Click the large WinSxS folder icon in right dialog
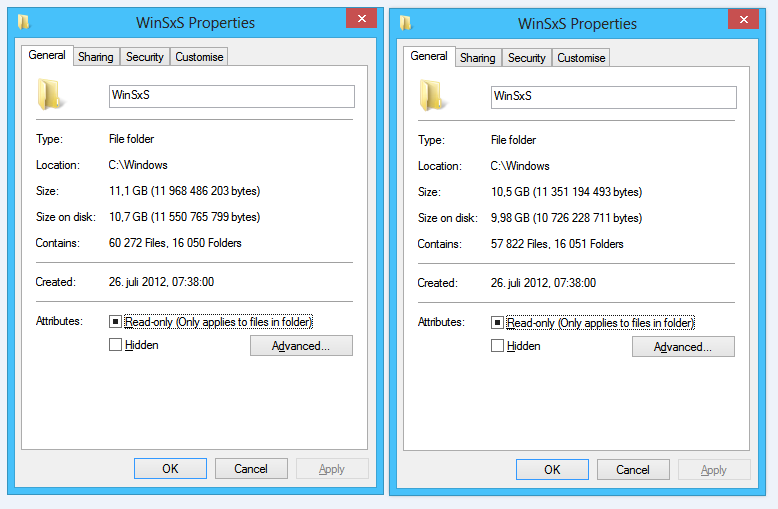 [432, 96]
